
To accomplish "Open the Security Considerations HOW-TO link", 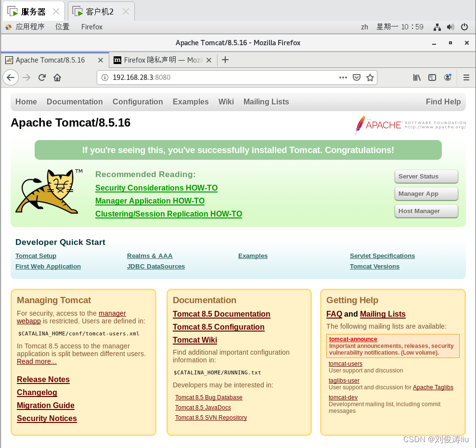I will [x=156, y=188].
